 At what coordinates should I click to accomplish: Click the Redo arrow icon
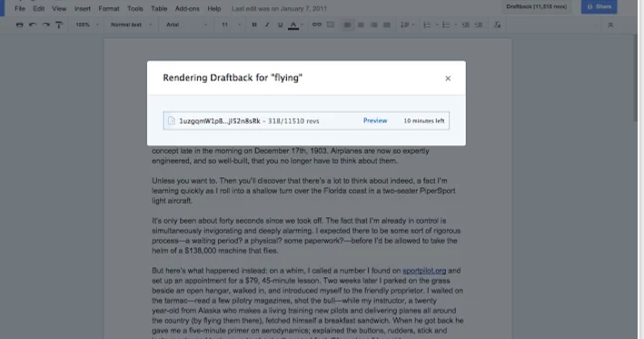[x=46, y=25]
